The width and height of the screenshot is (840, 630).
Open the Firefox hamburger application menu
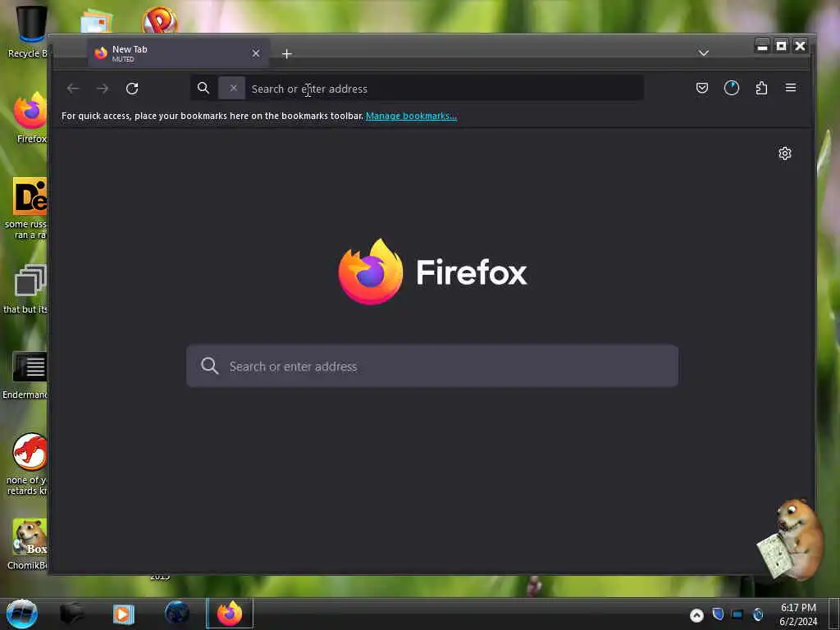(790, 88)
